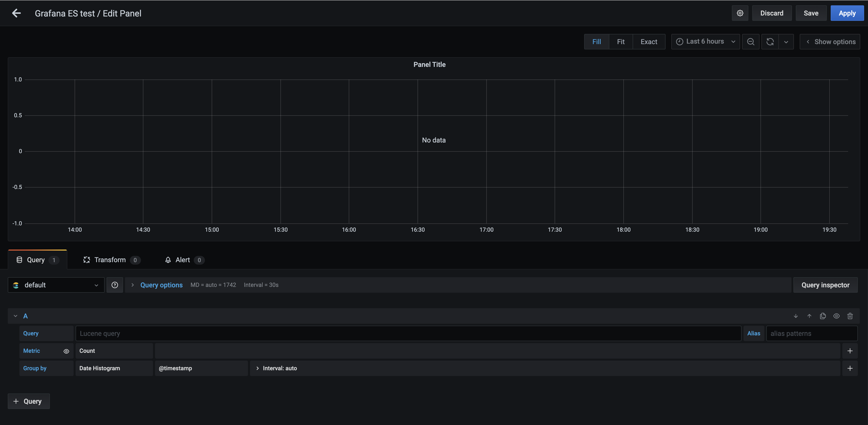
Task: Disable the Count metric with the eye toggle
Action: 66,351
